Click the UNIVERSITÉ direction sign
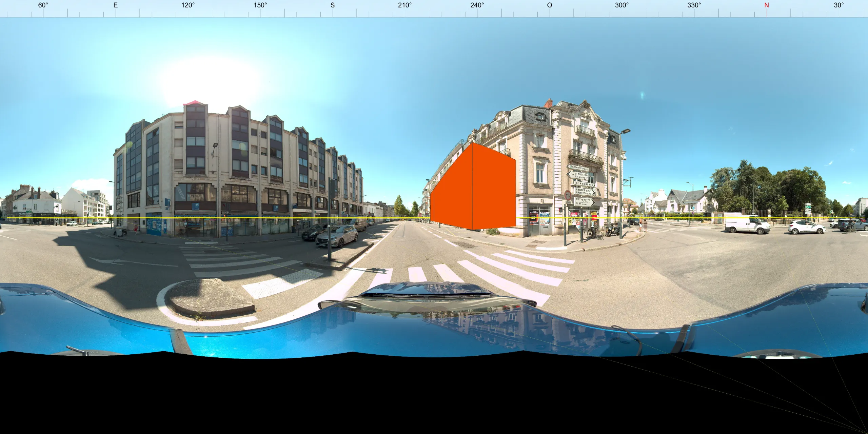This screenshot has width=868, height=434. point(584,202)
